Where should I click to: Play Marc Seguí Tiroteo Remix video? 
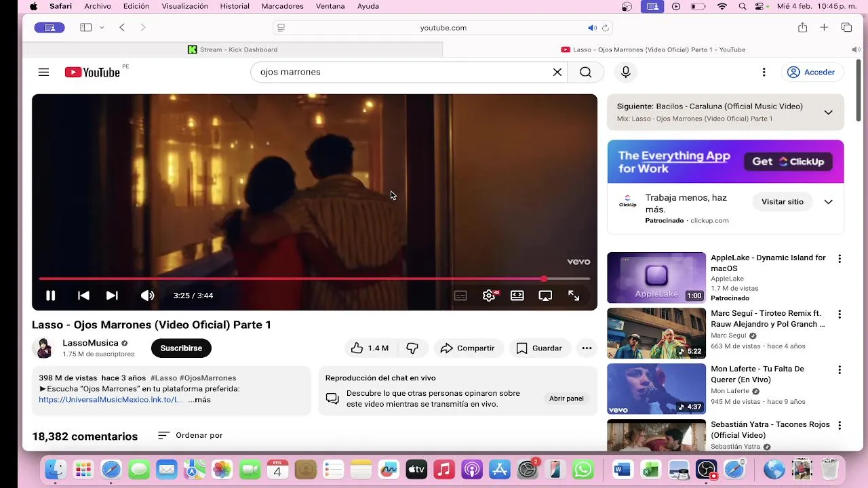pyautogui.click(x=656, y=333)
